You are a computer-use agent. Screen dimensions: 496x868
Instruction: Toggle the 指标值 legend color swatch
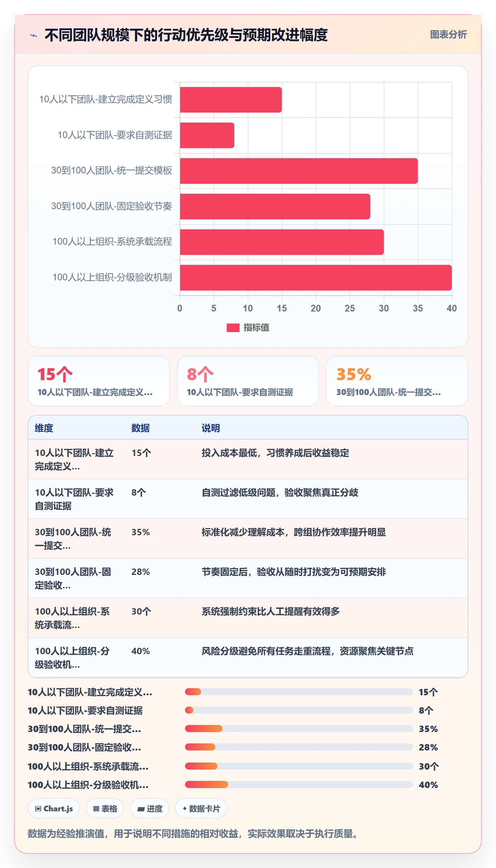click(233, 328)
